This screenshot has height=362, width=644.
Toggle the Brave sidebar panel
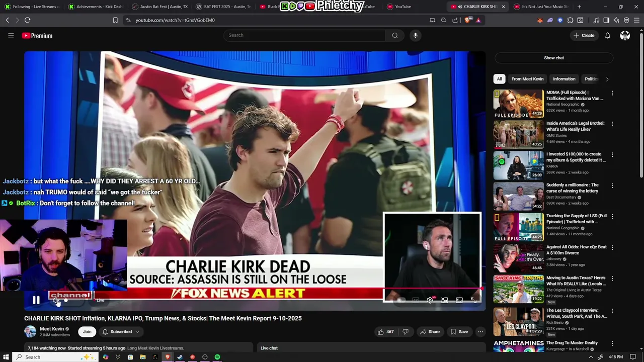tap(606, 20)
